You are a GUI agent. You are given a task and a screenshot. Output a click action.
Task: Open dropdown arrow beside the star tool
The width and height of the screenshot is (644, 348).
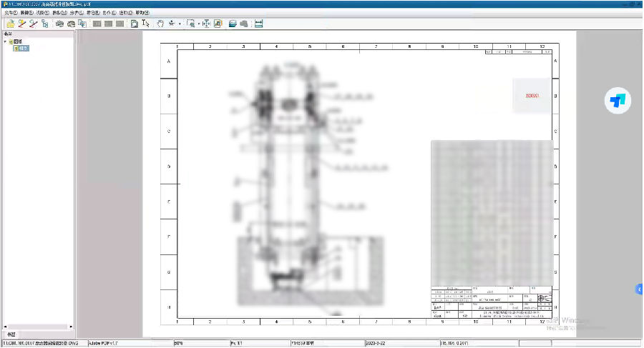click(x=180, y=24)
